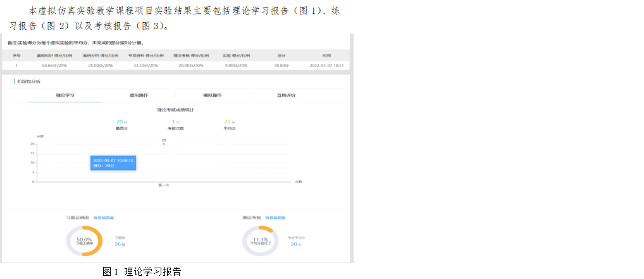
Task: Switch to the 理论学习 tab
Action: pyautogui.click(x=65, y=95)
